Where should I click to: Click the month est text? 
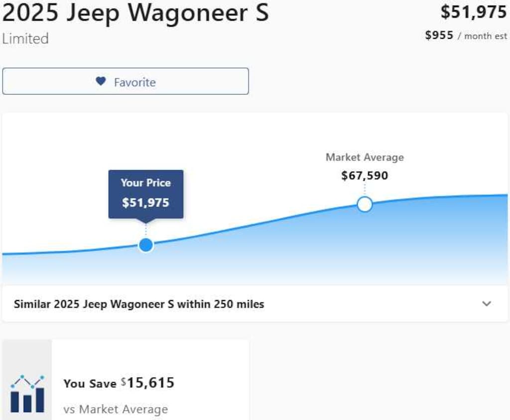(x=486, y=36)
